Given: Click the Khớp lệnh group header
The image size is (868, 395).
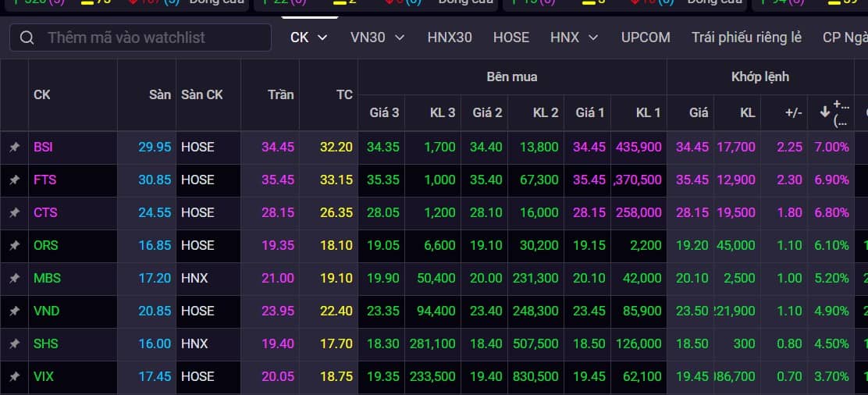Looking at the screenshot, I should (x=760, y=77).
